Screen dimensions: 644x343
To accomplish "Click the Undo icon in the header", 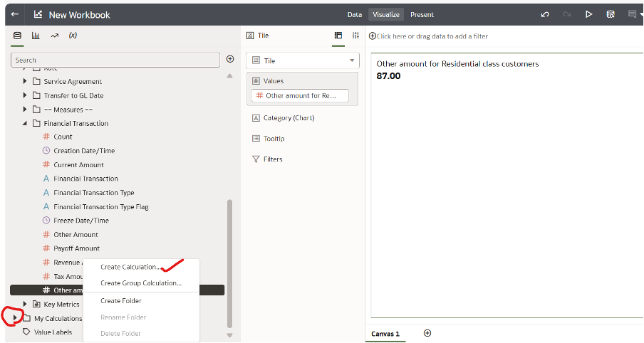I will [x=545, y=14].
